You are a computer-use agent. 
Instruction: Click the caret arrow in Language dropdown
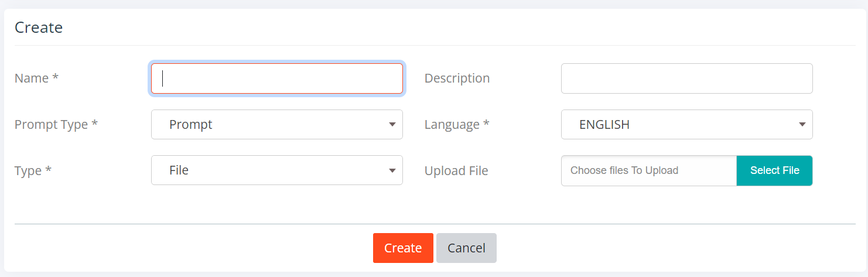(x=802, y=124)
